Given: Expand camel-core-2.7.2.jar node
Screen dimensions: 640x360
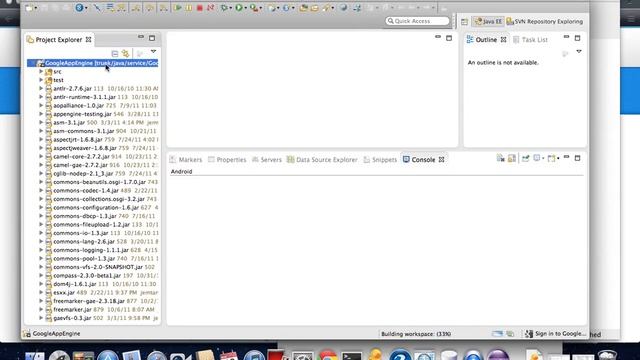Looking at the screenshot, I should pos(41,156).
